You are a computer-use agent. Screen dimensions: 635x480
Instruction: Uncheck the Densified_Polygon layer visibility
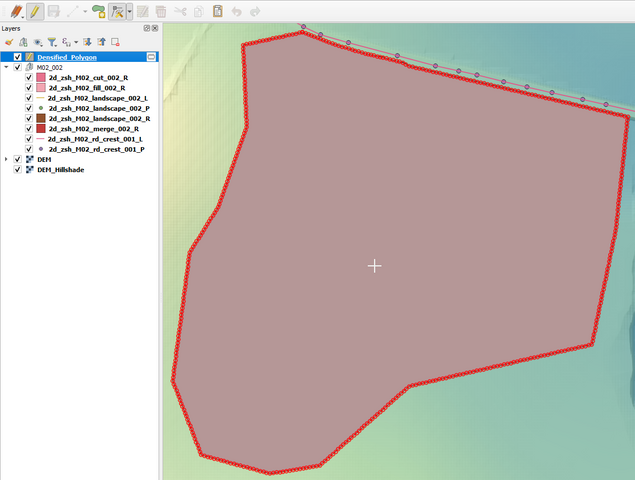18,57
